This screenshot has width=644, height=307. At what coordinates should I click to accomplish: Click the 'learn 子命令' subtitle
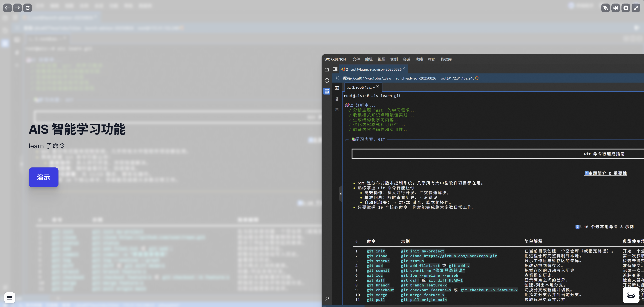[47, 146]
